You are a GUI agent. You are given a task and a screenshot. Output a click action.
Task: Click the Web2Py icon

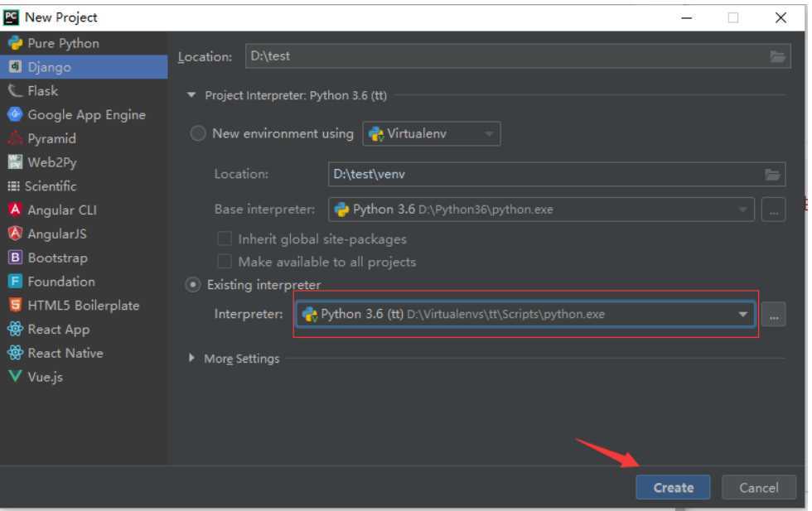15,162
